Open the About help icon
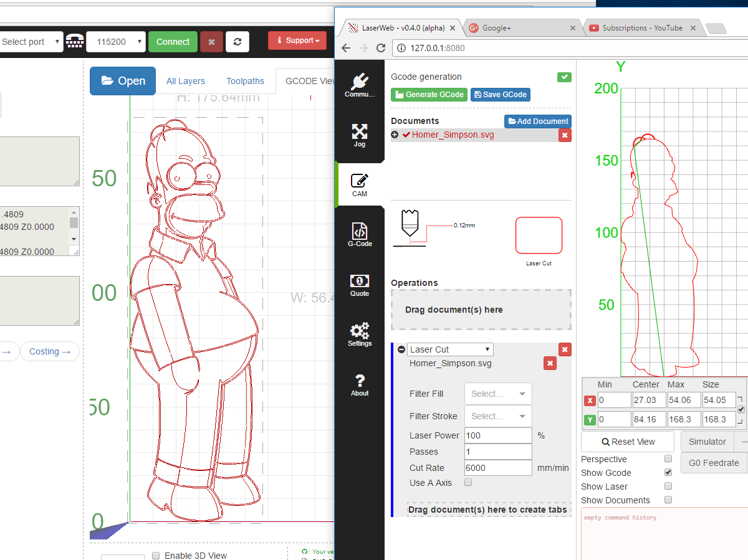This screenshot has width=748, height=560. coord(360,384)
